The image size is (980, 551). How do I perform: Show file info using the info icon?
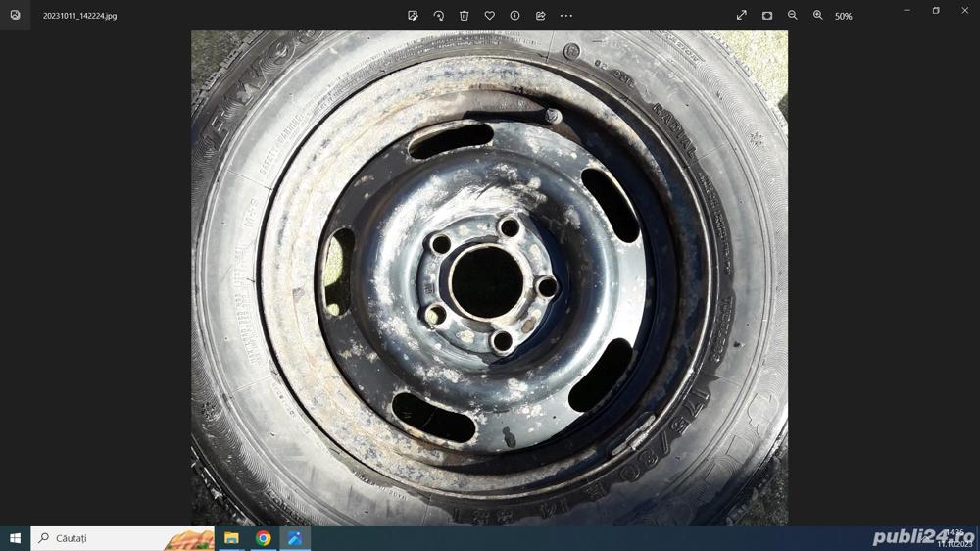(514, 16)
